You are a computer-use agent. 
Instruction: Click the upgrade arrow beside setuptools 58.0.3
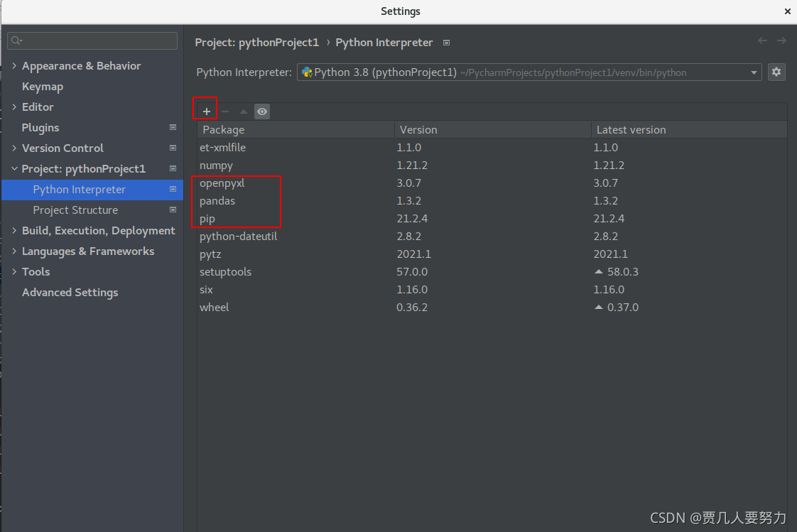coord(599,272)
